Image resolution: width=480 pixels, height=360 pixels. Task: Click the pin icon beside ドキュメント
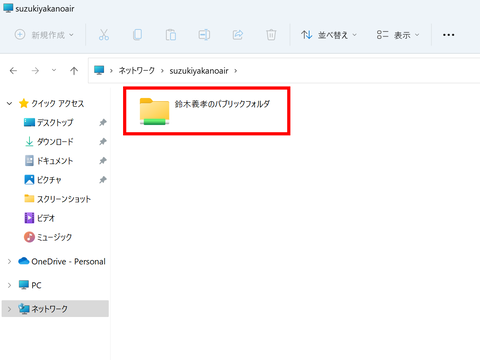pyautogui.click(x=103, y=161)
